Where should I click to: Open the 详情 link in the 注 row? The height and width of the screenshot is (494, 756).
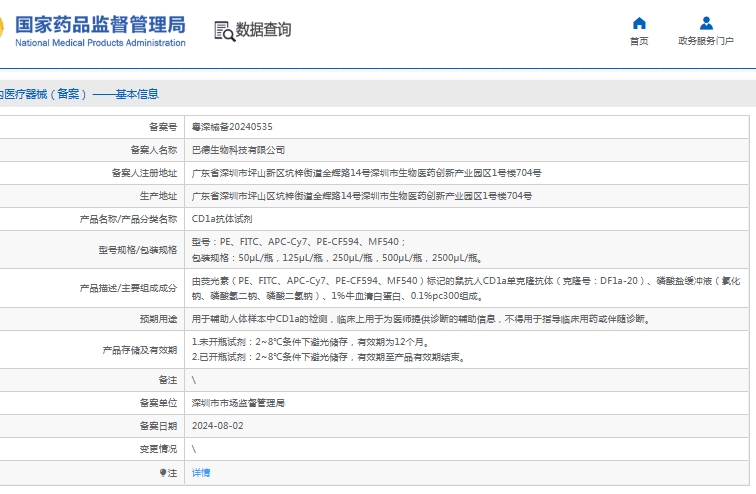(201, 473)
